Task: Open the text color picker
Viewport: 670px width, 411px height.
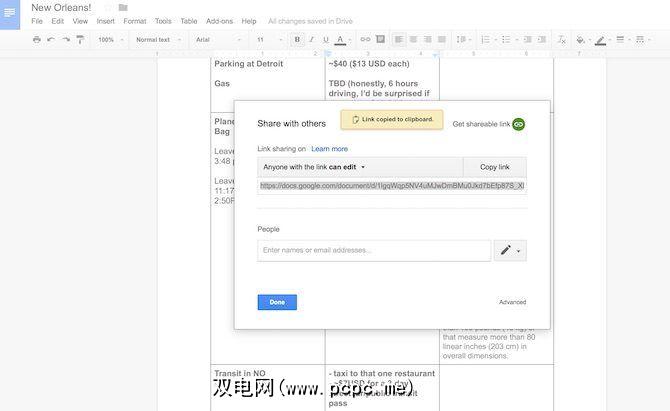Action: click(340, 40)
